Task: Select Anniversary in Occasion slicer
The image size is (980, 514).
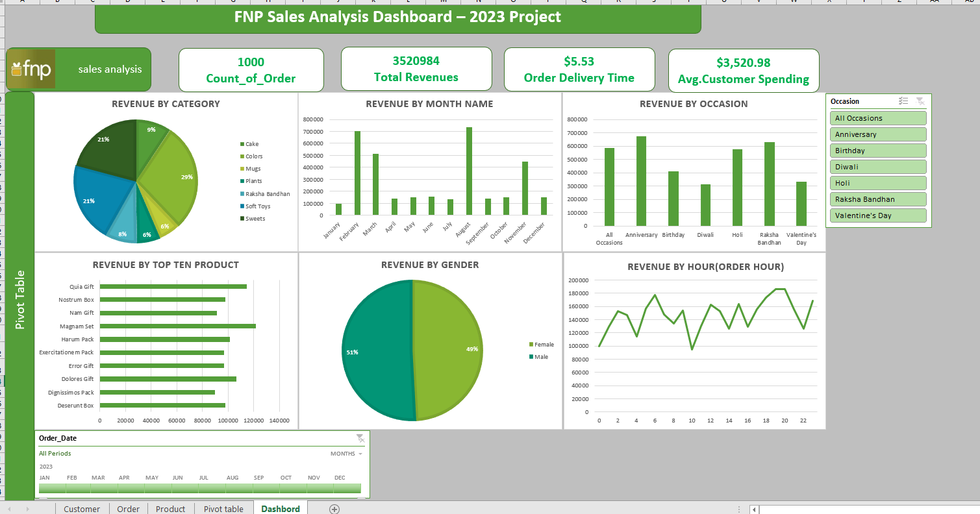Action: point(878,134)
